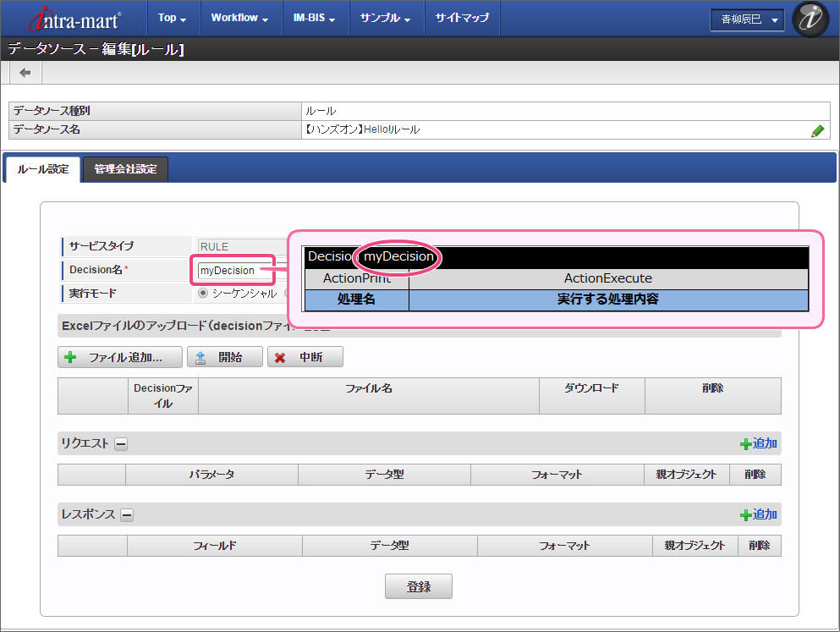
Task: Add a row with レスポンス 追加 link
Action: coord(759,514)
